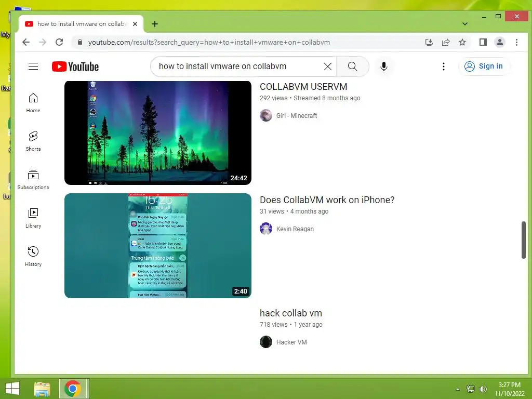Open the Chrome profile avatar menu
Image resolution: width=532 pixels, height=399 pixels.
point(500,42)
